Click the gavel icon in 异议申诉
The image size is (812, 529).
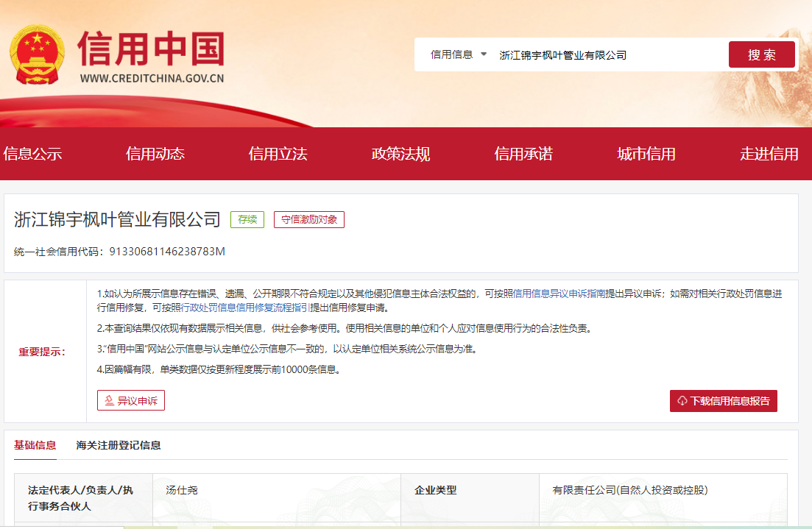point(109,401)
